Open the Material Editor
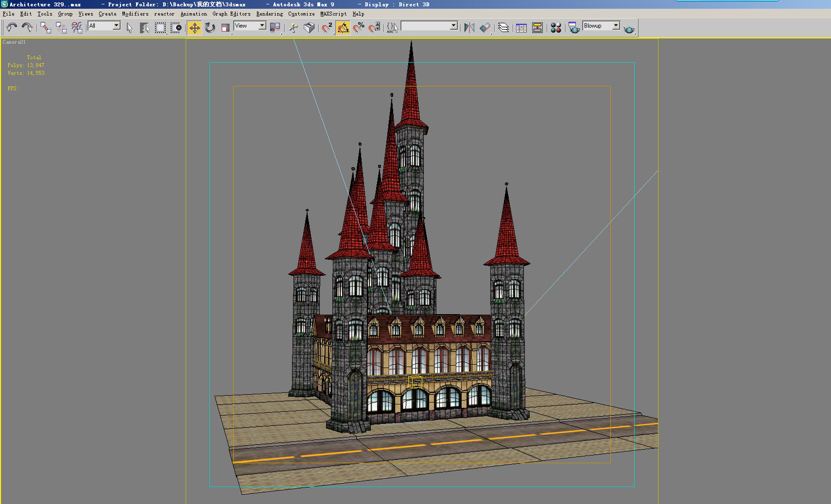The image size is (831, 504). click(x=556, y=28)
